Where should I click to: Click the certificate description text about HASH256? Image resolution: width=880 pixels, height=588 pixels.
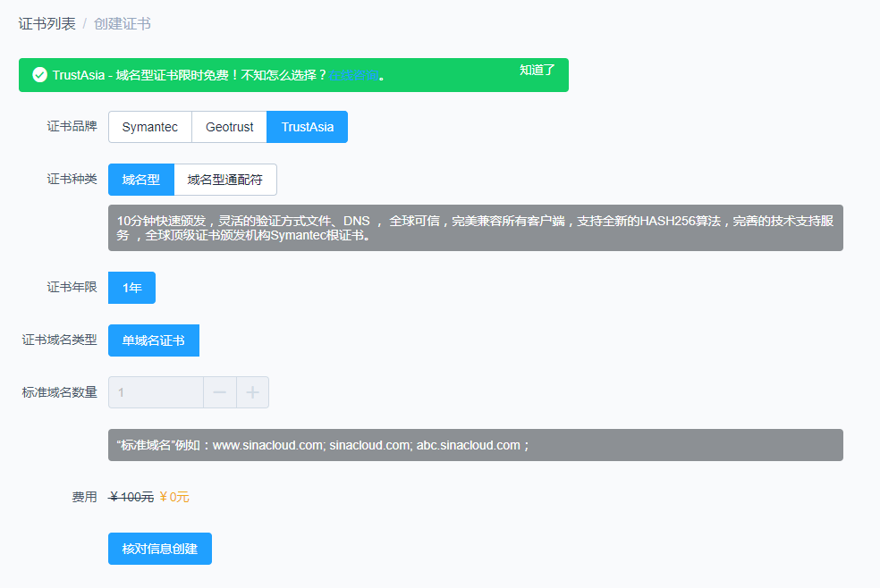(475, 228)
